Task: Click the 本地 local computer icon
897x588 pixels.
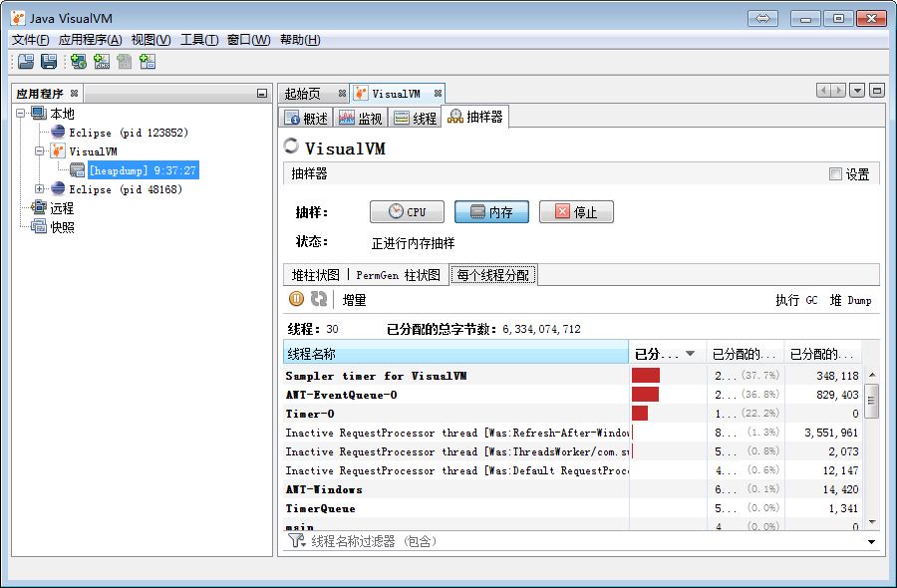Action: tap(39, 114)
